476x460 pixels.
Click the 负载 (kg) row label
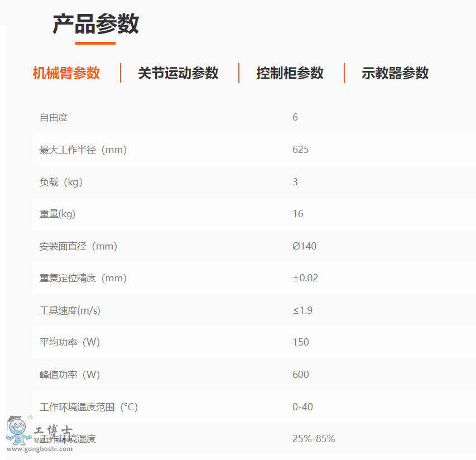61,182
